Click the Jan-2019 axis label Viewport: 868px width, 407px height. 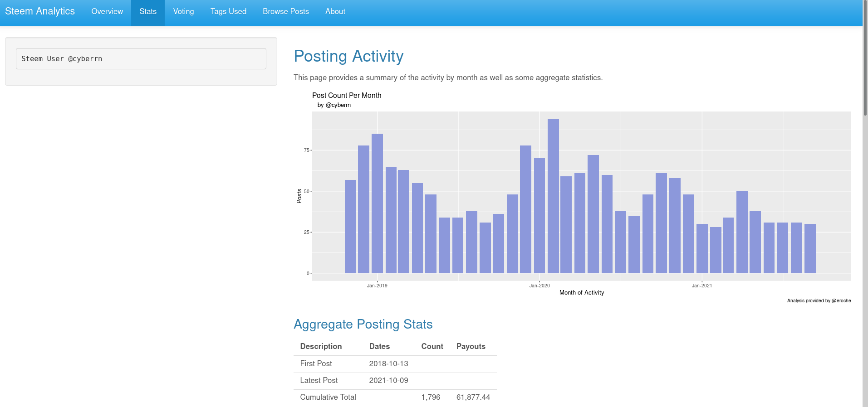377,286
